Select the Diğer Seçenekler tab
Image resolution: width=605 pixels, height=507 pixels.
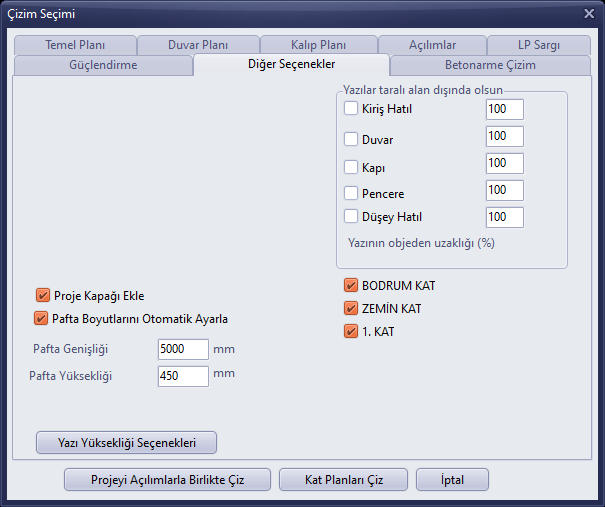291,64
